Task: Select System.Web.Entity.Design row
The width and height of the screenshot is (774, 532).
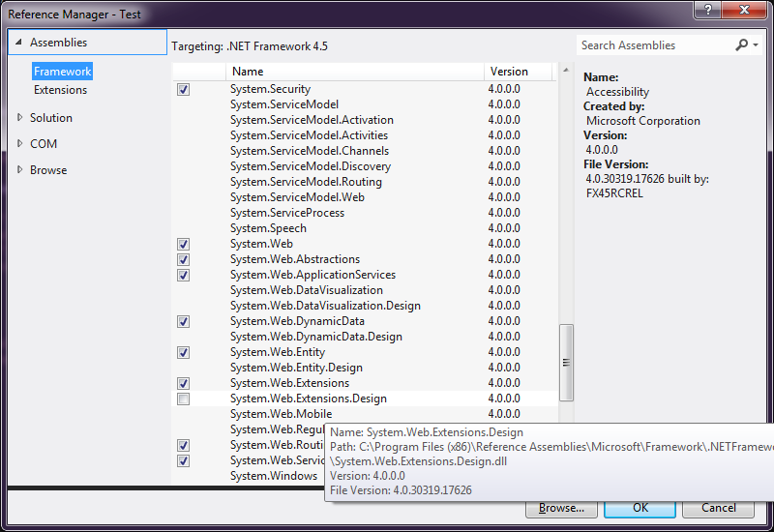Action: pyautogui.click(x=365, y=368)
